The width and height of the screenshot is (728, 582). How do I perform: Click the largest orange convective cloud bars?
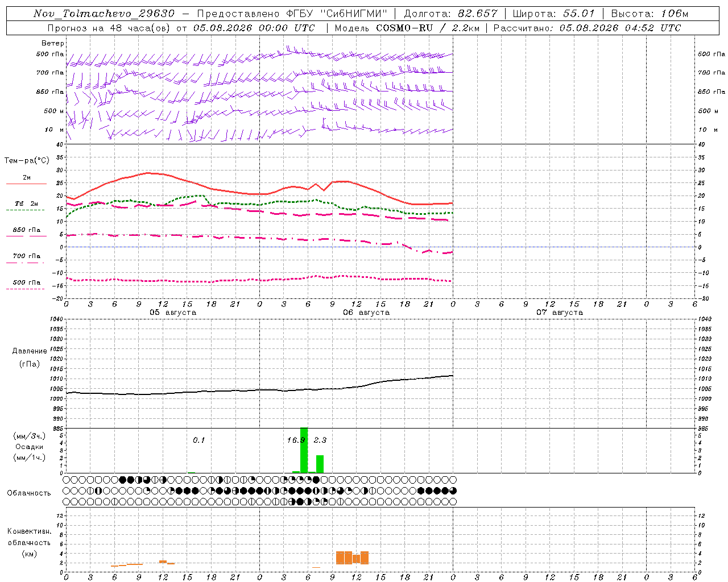point(353,558)
